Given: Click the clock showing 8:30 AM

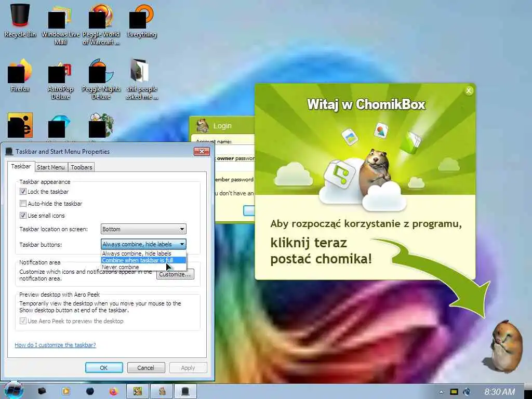Looking at the screenshot, I should point(499,392).
